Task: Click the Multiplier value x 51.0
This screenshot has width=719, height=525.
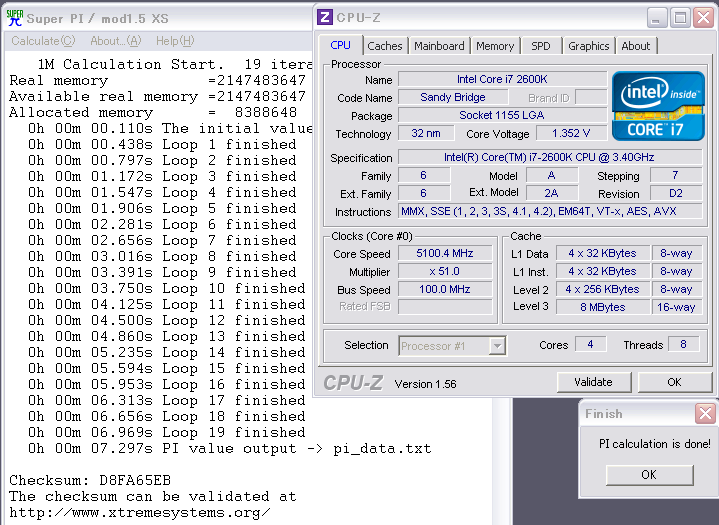Action: pyautogui.click(x=445, y=271)
